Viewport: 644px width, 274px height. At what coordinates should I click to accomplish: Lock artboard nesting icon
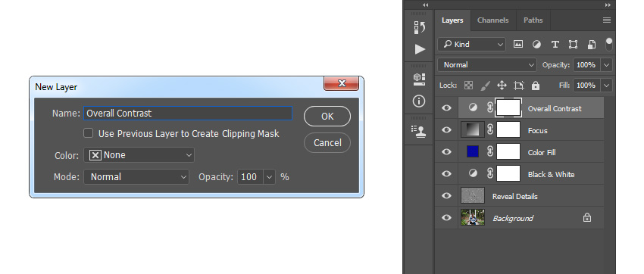[519, 86]
